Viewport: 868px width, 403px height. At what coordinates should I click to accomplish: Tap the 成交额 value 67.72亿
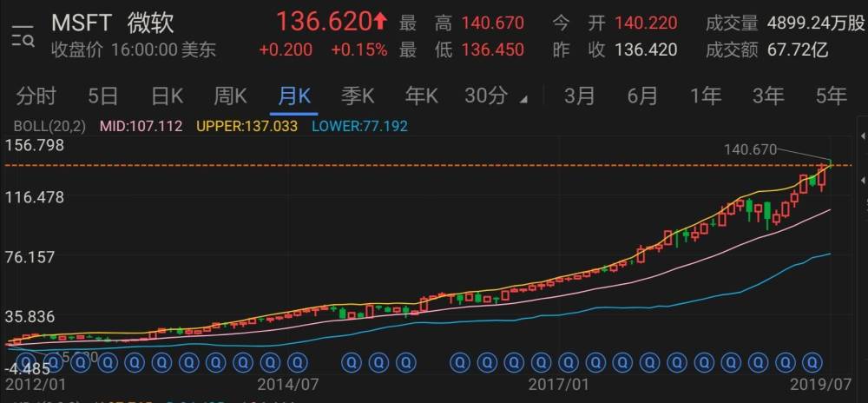pyautogui.click(x=799, y=50)
